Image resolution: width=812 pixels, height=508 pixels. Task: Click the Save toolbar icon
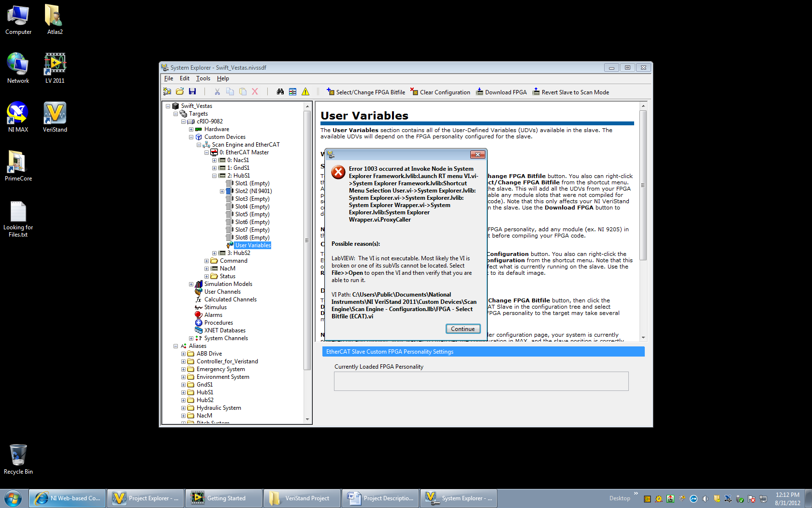click(192, 91)
